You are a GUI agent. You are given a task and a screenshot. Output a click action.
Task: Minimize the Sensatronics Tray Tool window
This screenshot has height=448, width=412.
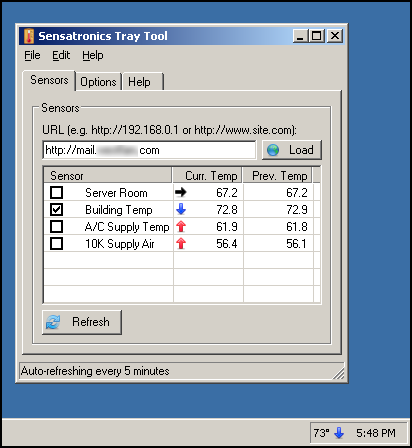[300, 36]
